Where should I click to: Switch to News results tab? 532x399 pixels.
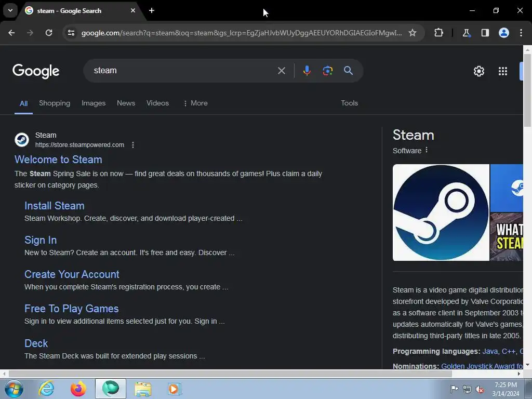coord(126,103)
